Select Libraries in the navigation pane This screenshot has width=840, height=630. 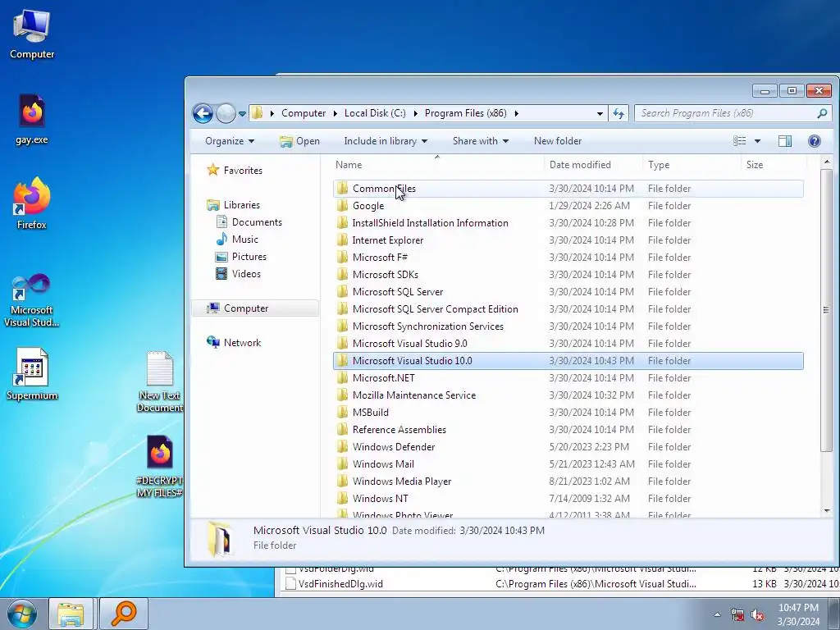coord(242,204)
